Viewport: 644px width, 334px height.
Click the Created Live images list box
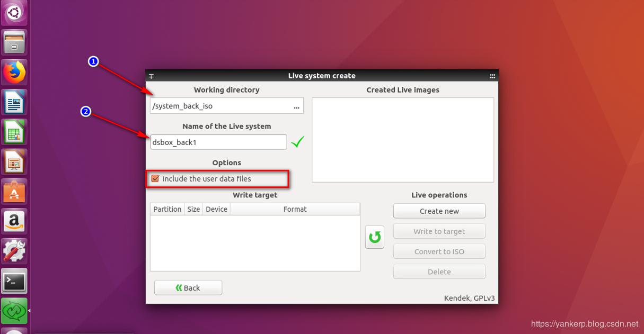tap(403, 140)
